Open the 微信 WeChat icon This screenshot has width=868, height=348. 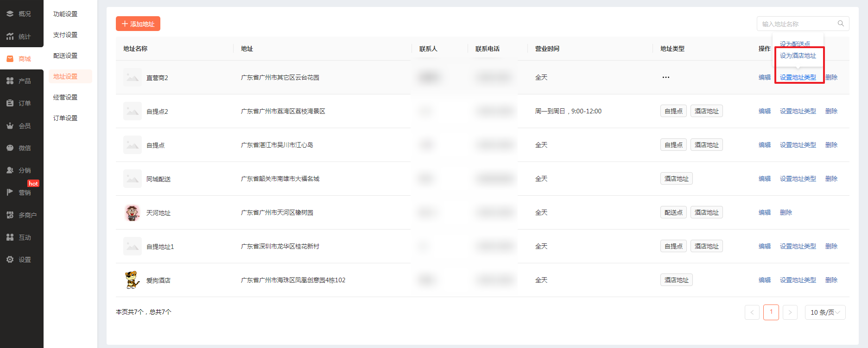tap(10, 148)
